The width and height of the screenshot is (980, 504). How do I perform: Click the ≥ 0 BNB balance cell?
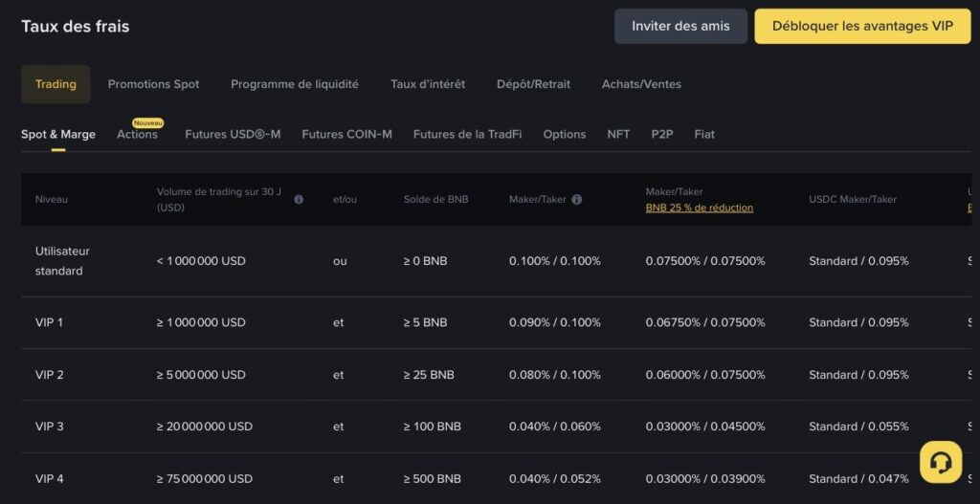click(426, 261)
